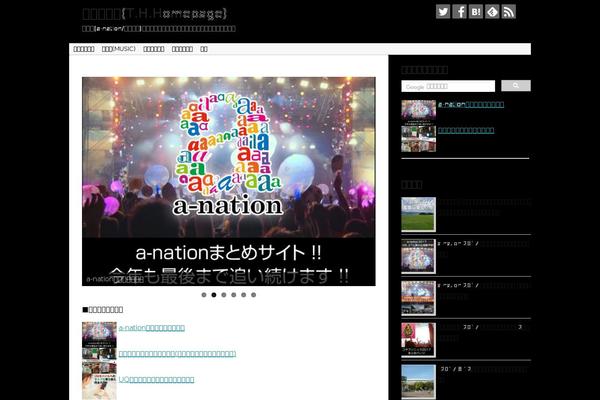Focus the Google custom search field
The image size is (600, 400).
448,86
